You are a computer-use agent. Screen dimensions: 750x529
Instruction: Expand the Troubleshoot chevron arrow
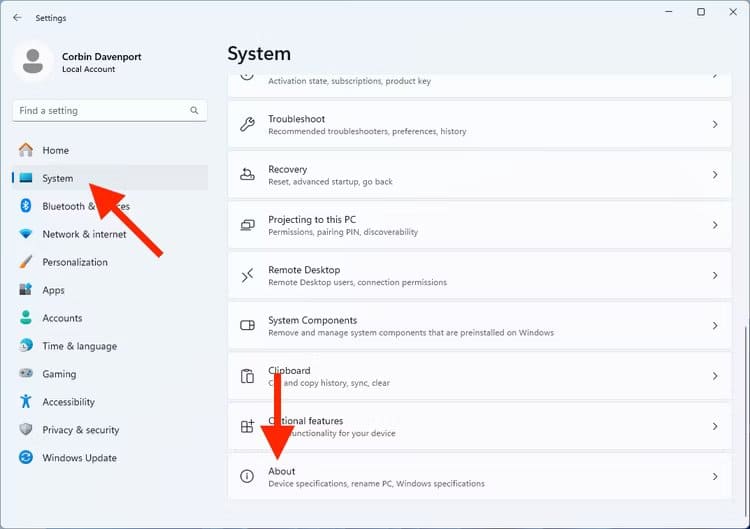(715, 124)
